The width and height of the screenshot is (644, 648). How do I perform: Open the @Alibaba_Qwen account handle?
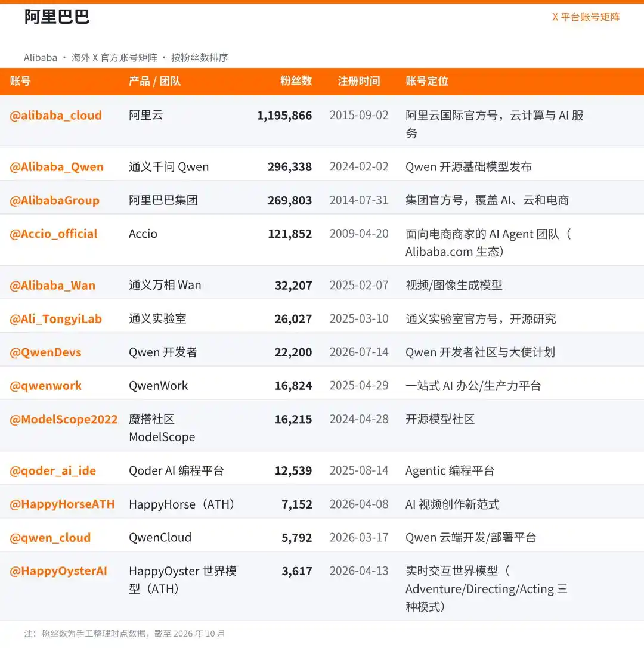coord(57,166)
